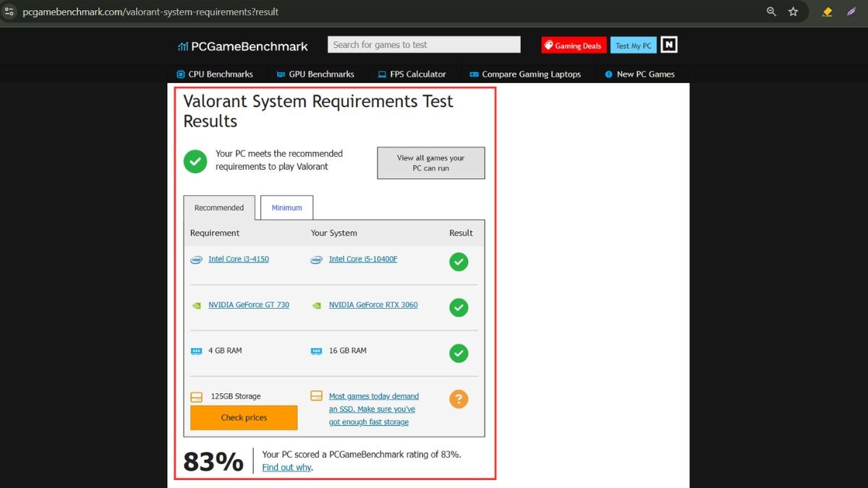Click the storage icon beside SSD advice link
The height and width of the screenshot is (488, 868).
(316, 396)
